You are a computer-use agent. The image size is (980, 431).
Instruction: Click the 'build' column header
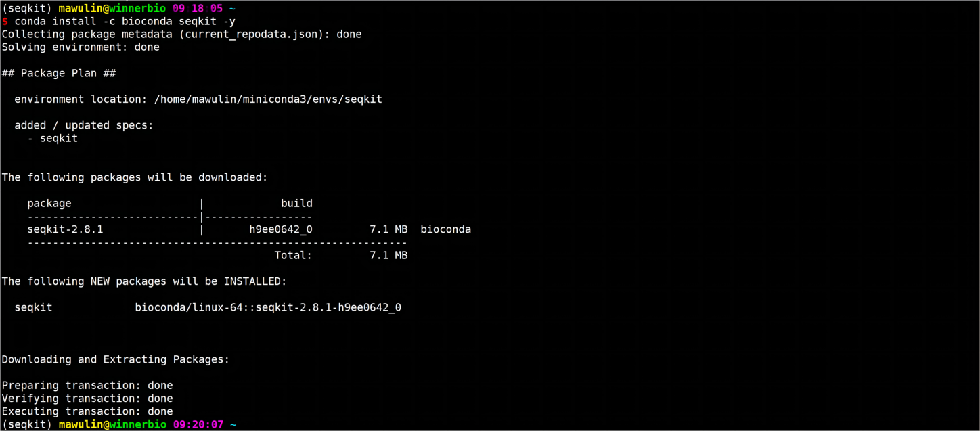tap(296, 203)
